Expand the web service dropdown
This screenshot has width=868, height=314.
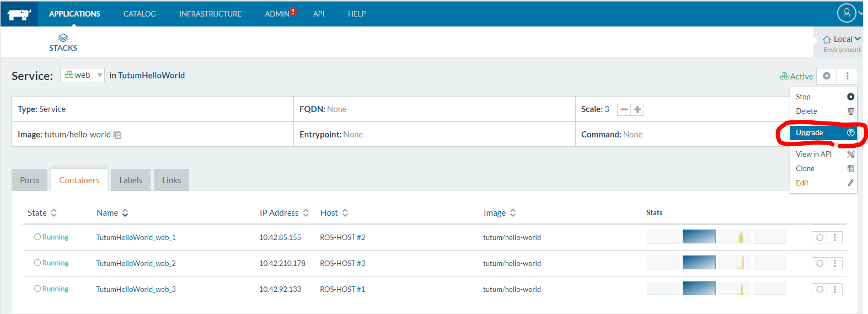click(x=82, y=75)
